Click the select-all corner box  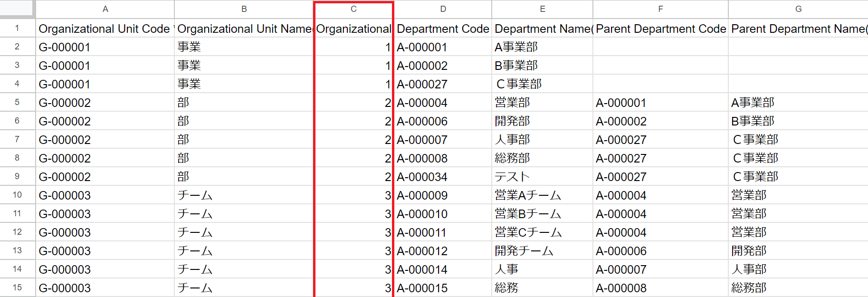click(x=17, y=8)
